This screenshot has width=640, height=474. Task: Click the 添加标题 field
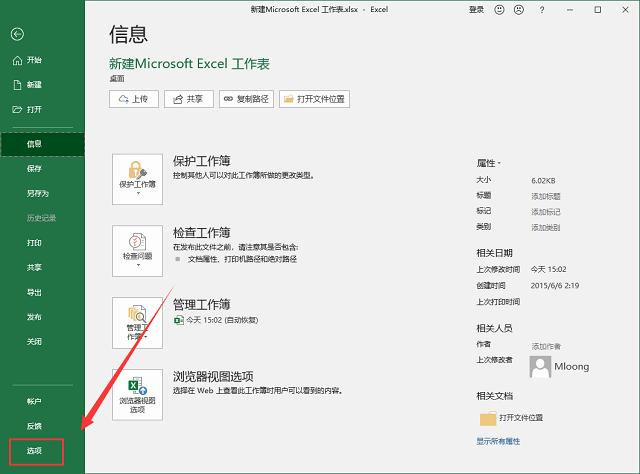546,196
